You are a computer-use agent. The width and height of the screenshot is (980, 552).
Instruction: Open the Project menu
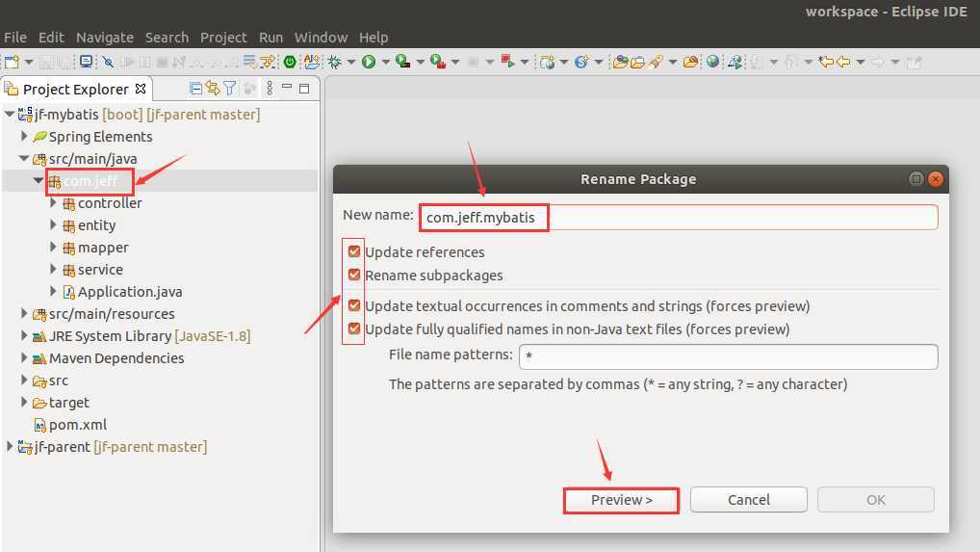(223, 38)
